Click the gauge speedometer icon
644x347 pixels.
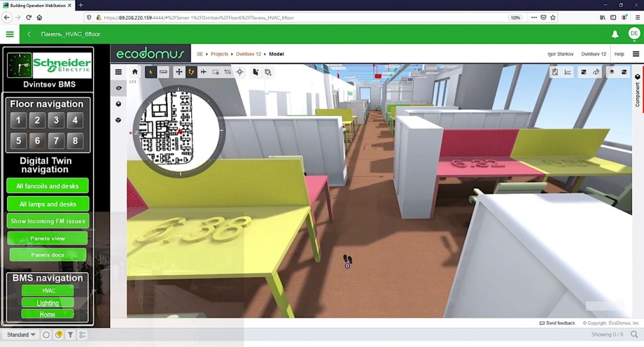click(x=596, y=72)
